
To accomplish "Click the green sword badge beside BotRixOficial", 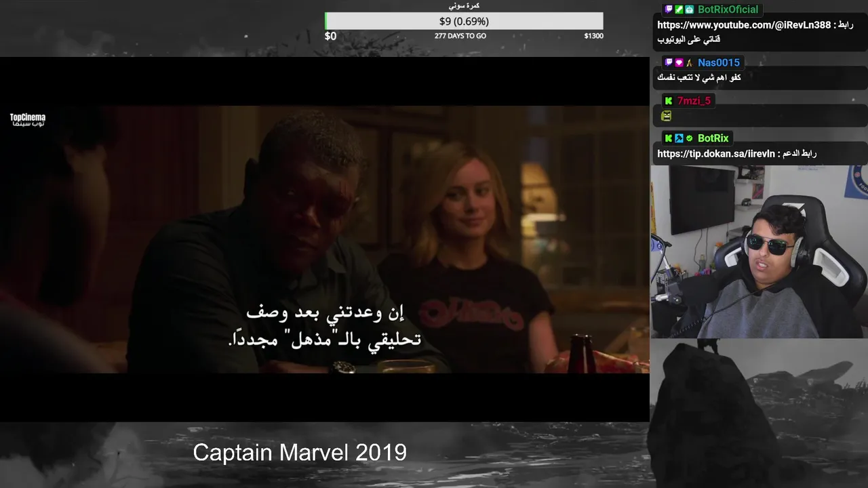I will tap(679, 9).
